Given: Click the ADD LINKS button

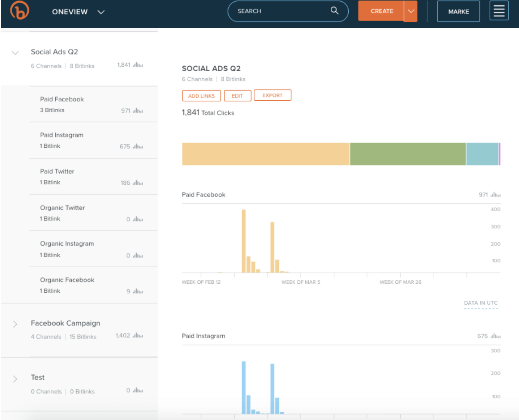Looking at the screenshot, I should (201, 95).
